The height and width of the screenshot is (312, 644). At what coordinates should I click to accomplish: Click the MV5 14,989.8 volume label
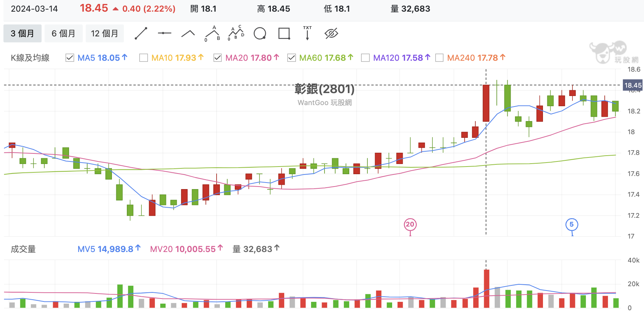coord(109,249)
